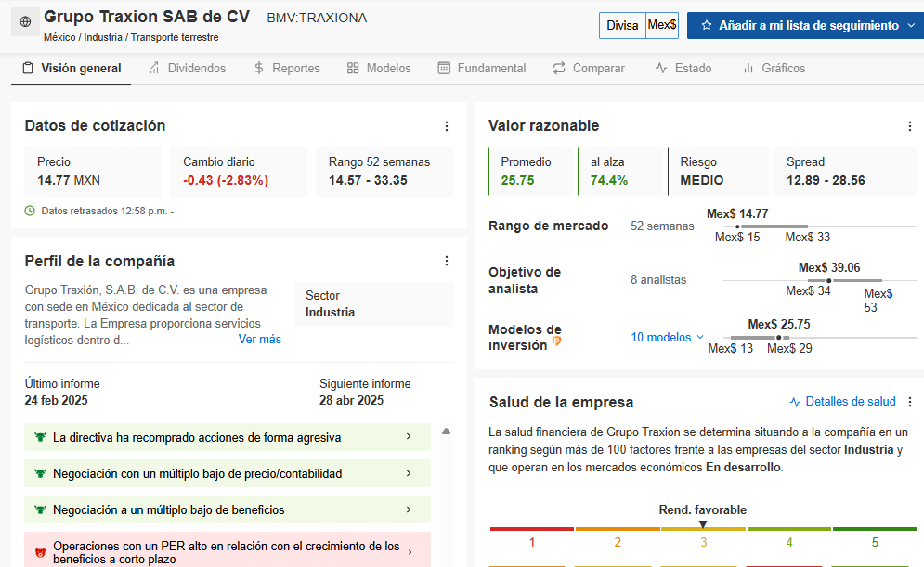This screenshot has height=567, width=924.
Task: Click the dollar icon of Reportes
Action: pos(259,69)
